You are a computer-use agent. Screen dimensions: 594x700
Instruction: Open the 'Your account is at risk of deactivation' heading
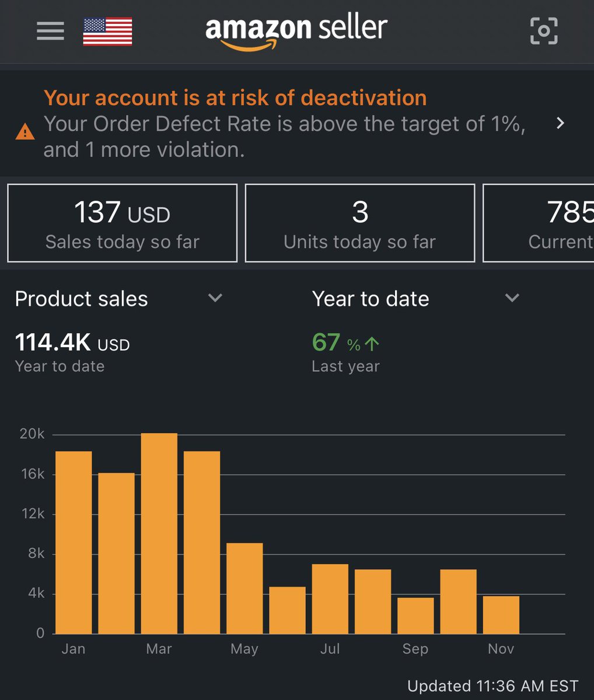235,97
